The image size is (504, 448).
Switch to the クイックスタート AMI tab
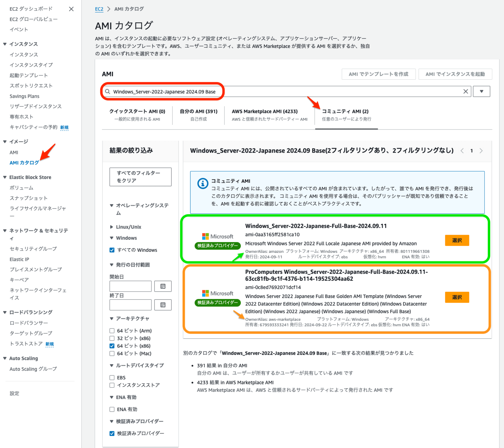point(137,115)
